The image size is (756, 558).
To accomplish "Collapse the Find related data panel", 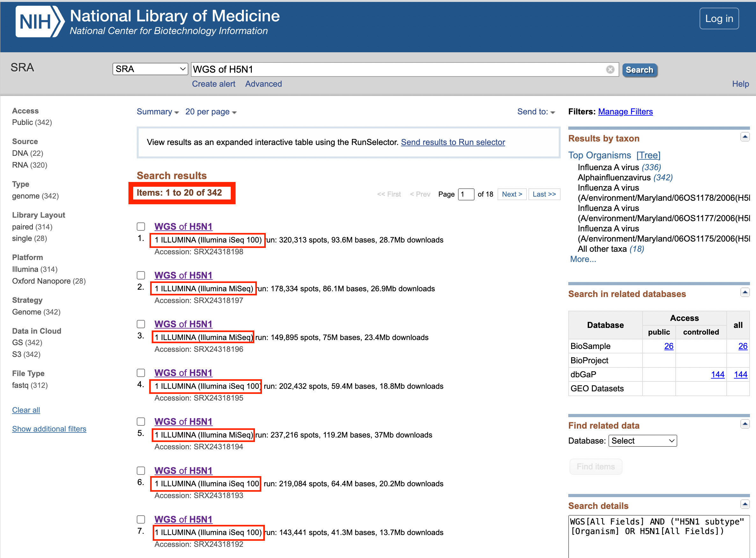I will click(x=745, y=424).
